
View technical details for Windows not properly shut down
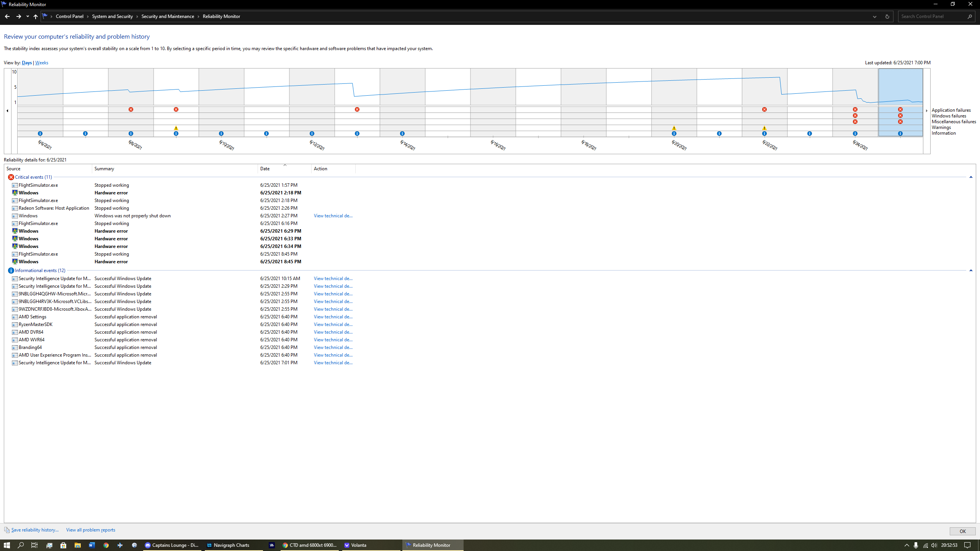click(x=333, y=216)
